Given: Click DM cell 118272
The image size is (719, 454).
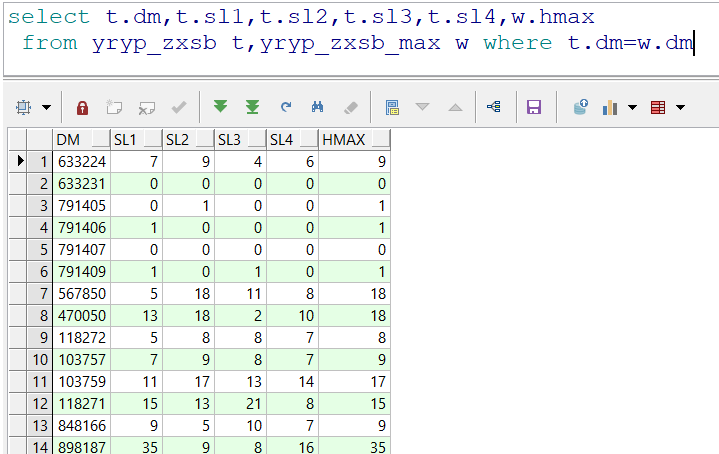Looking at the screenshot, I should click(82, 338).
